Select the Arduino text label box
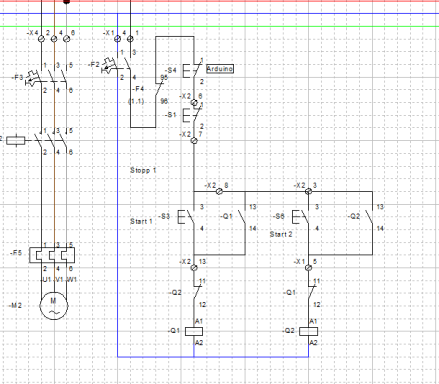 [x=220, y=69]
